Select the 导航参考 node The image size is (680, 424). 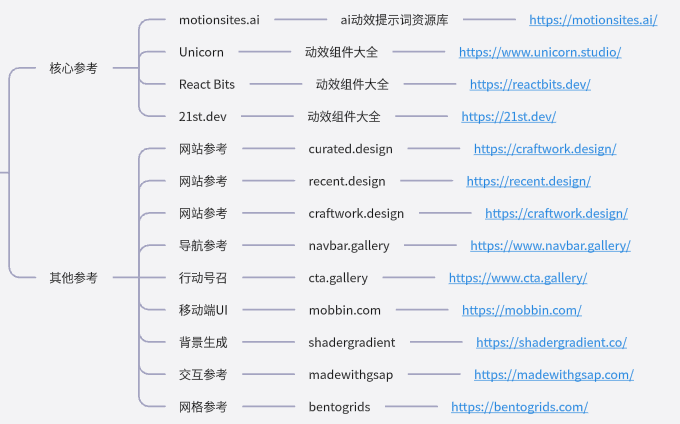[x=203, y=245]
